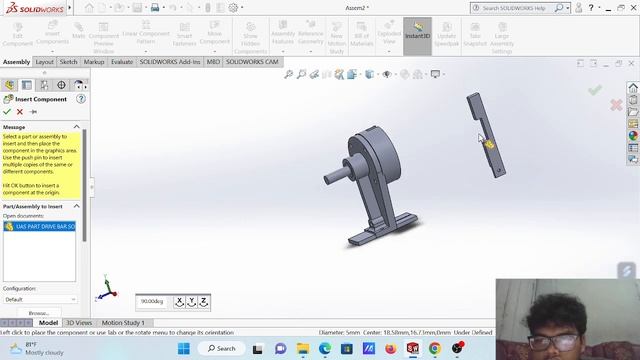Open Help question mark dropdown arrow

click(599, 8)
